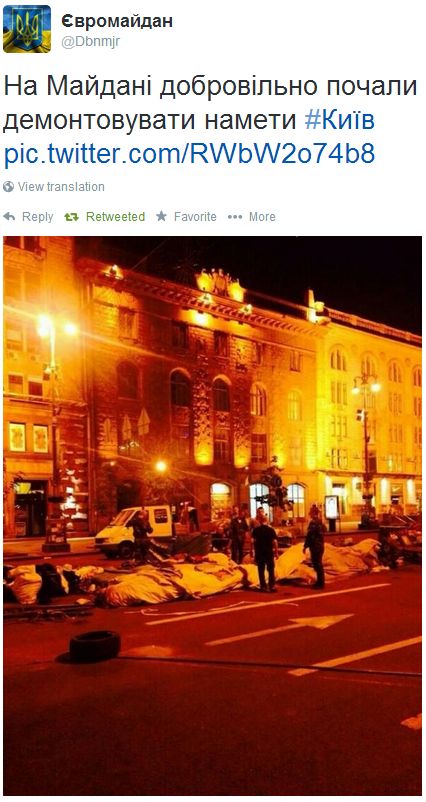The image size is (426, 802).
Task: Open the attached night street photo
Action: (x=213, y=516)
